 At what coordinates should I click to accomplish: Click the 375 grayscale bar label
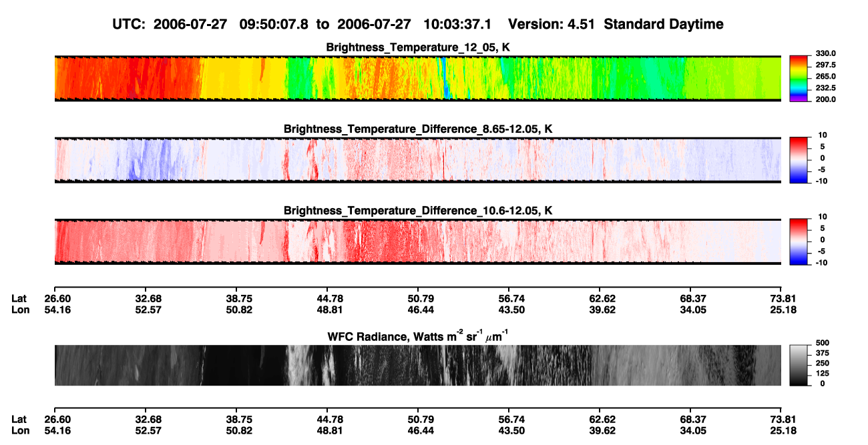[823, 353]
